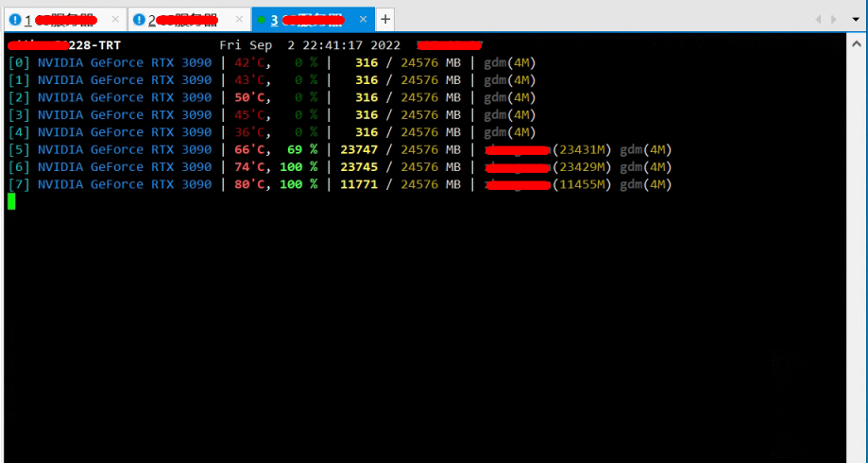Open a new session tab with plus button
868x463 pixels.
[385, 20]
